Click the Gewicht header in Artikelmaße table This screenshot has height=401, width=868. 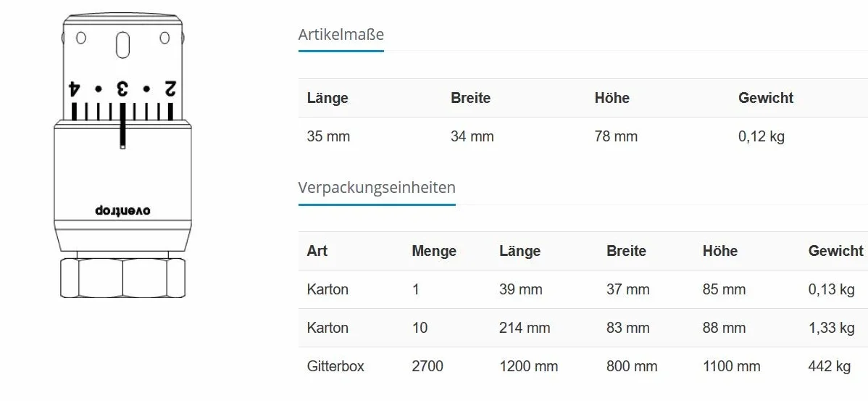click(766, 98)
